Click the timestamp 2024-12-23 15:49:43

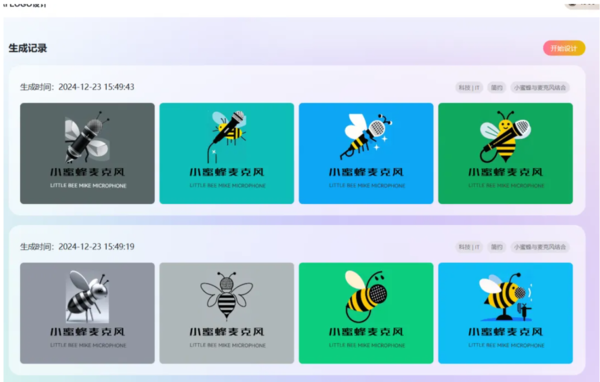(x=96, y=87)
